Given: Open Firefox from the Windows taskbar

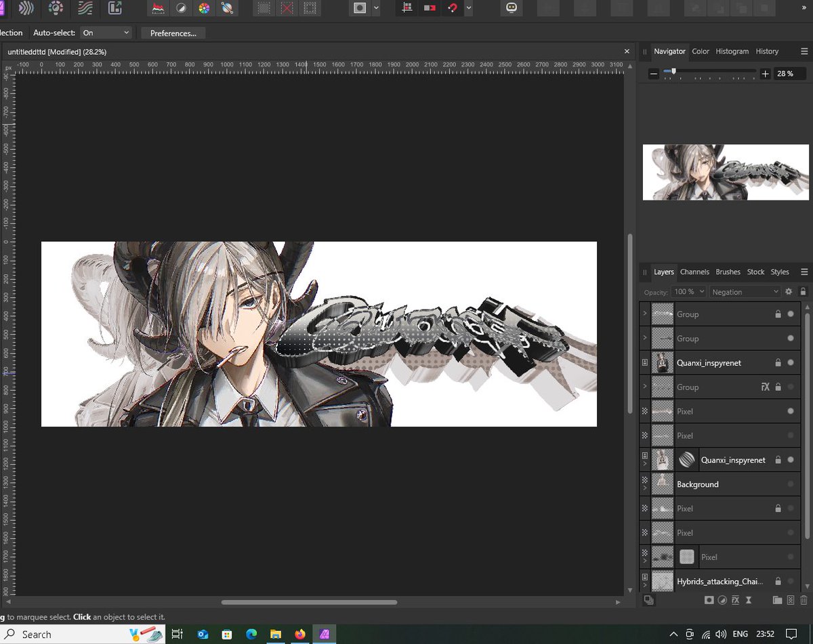Looking at the screenshot, I should (x=300, y=634).
